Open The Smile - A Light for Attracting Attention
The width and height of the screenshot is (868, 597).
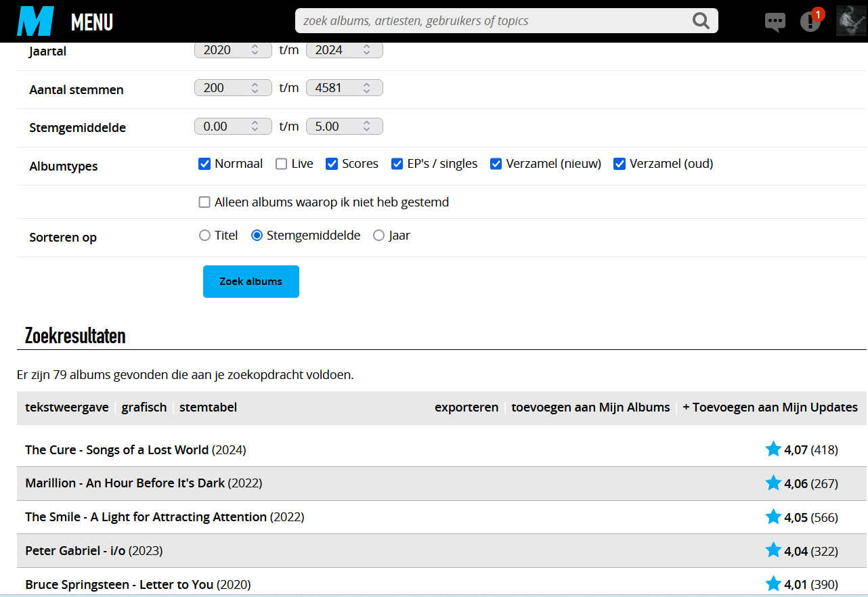146,517
